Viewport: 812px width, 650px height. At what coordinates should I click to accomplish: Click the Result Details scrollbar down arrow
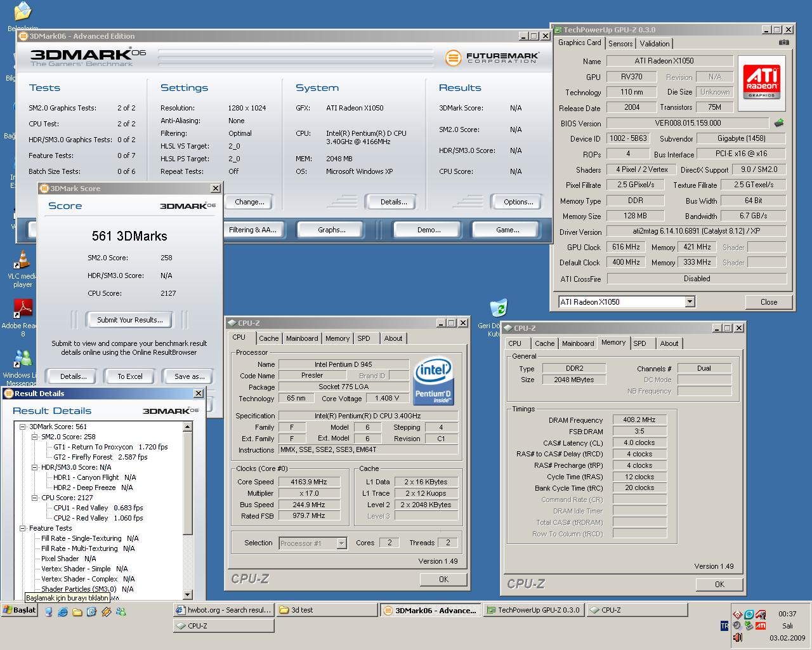(187, 595)
